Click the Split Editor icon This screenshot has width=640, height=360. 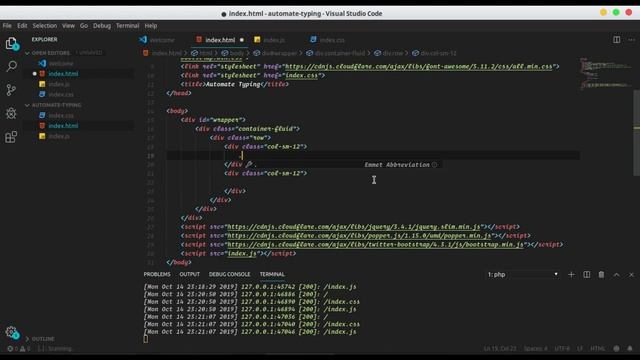616,40
